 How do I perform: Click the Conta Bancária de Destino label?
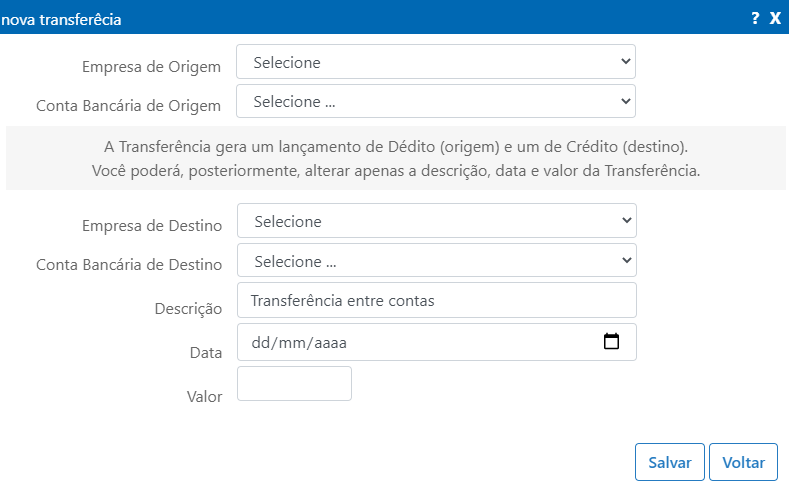tap(129, 265)
